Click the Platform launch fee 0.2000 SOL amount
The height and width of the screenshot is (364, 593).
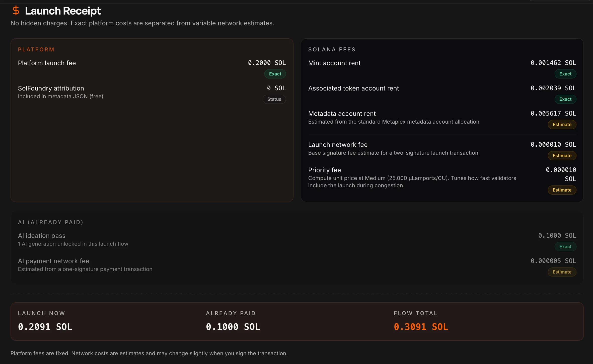(x=267, y=63)
